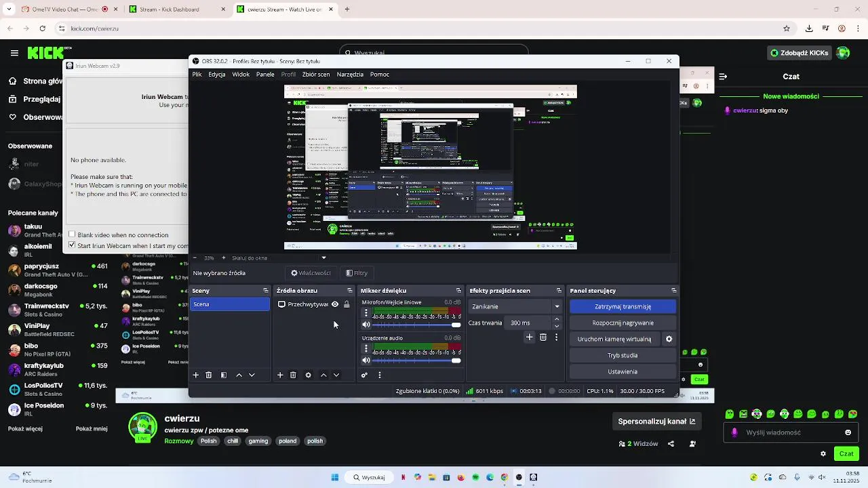Select Zanikanie transition dropdown
This screenshot has width=868, height=488.
[x=515, y=306]
